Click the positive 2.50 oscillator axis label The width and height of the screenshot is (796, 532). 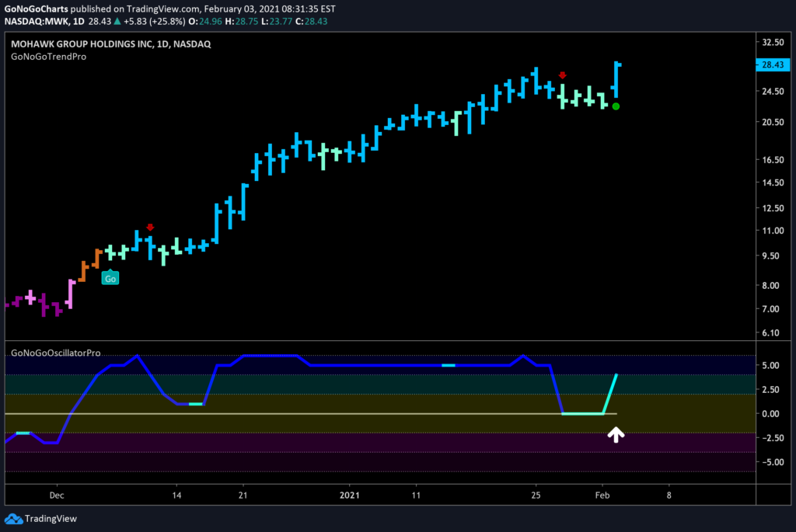click(770, 390)
